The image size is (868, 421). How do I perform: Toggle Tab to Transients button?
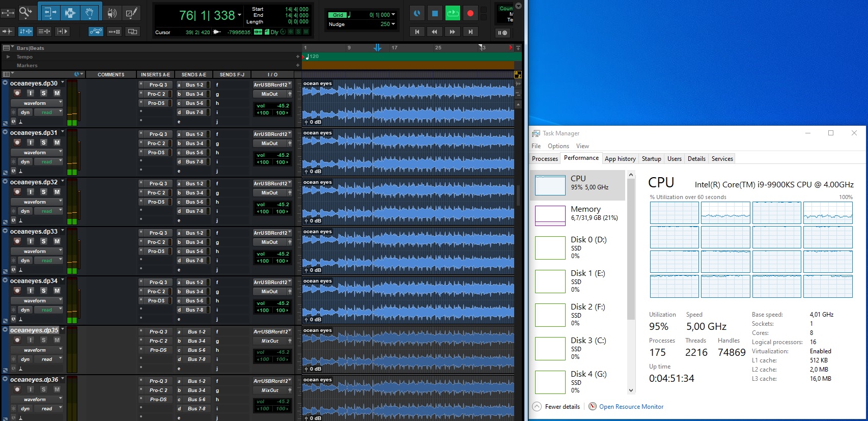click(x=8, y=32)
